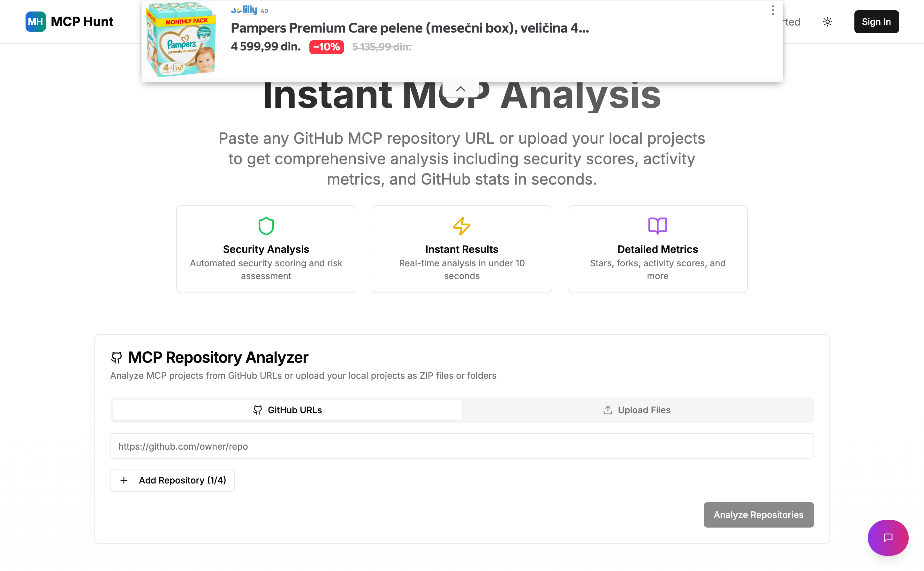Viewport: 924px width, 571px height.
Task: Click the Sign In button
Action: point(876,22)
